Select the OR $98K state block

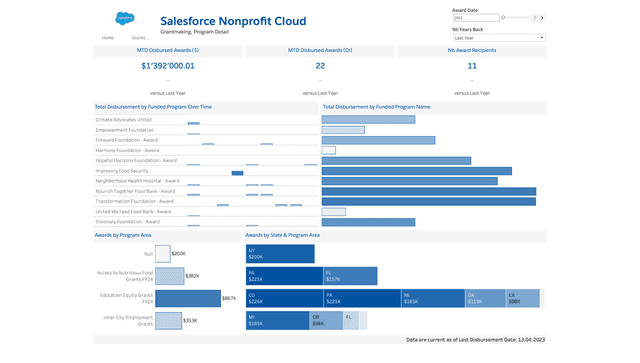pyautogui.click(x=326, y=321)
